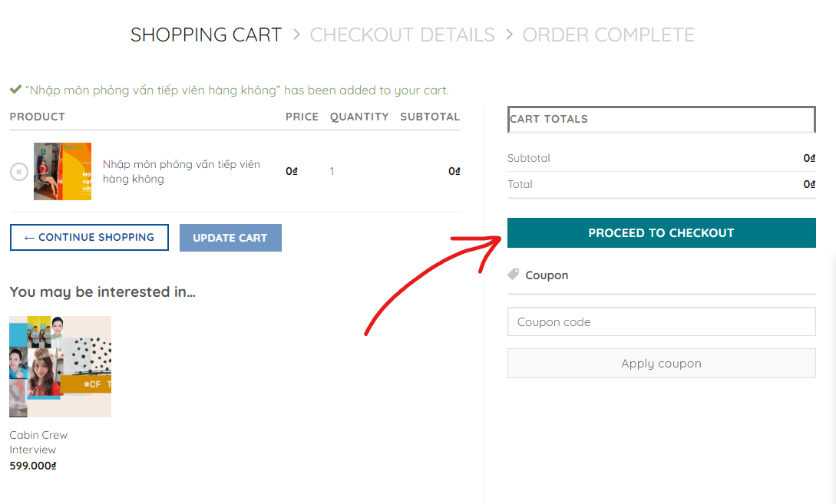Click the Cart Totals heading
836x504 pixels.
coord(549,119)
